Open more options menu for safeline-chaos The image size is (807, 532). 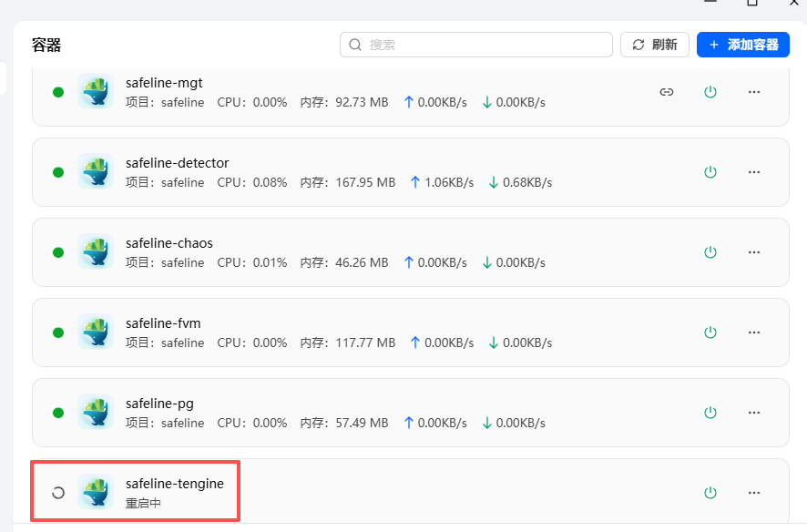point(754,252)
